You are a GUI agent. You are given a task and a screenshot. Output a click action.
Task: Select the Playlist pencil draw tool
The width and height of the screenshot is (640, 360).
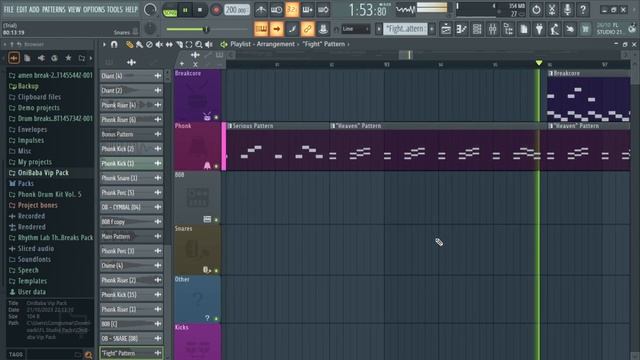pos(129,44)
